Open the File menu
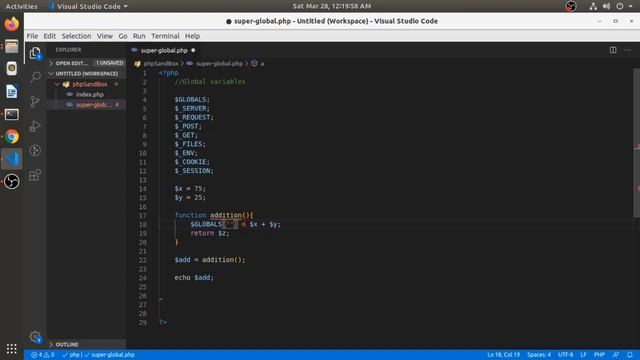The height and width of the screenshot is (360, 640). [x=32, y=36]
